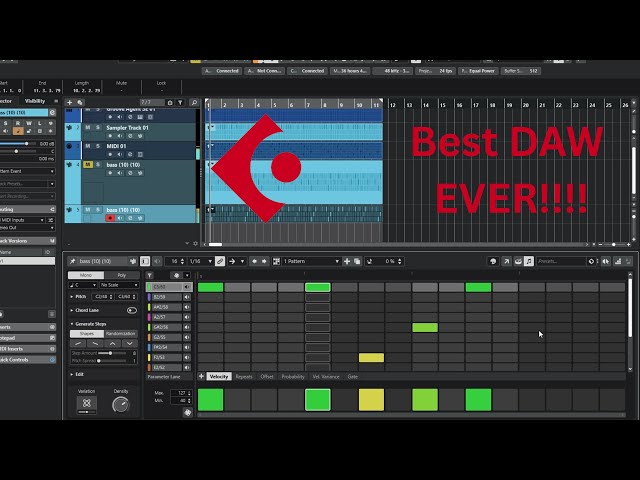Screen dimensions: 640x480
Task: Click the descending ramp shape button
Action: (x=95, y=343)
